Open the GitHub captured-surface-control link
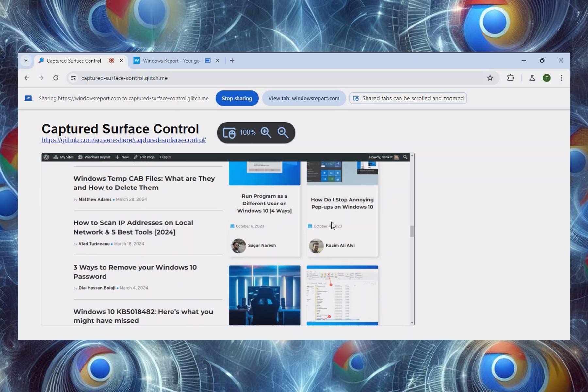The height and width of the screenshot is (392, 588). pyautogui.click(x=124, y=140)
